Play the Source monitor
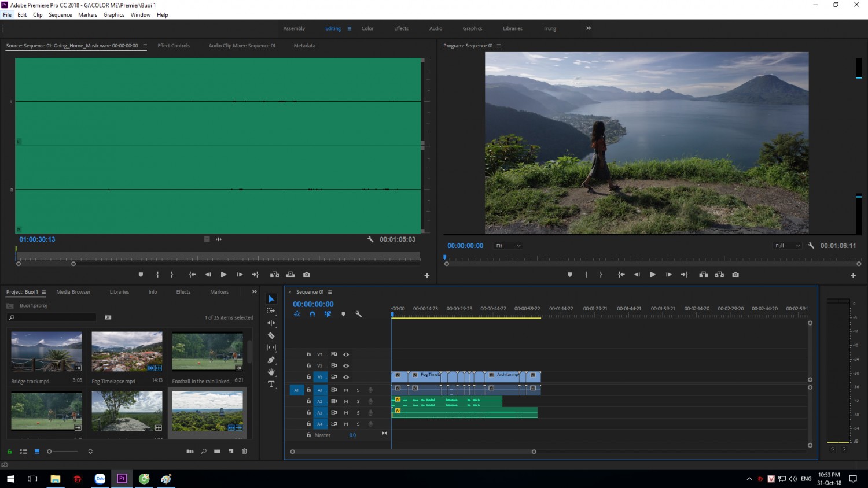Image resolution: width=868 pixels, height=488 pixels. 223,275
